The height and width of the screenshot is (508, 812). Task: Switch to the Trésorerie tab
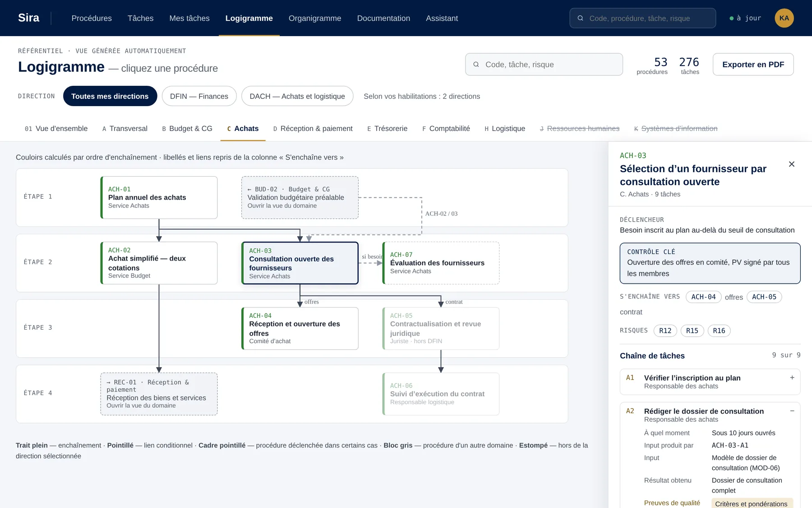coord(387,129)
